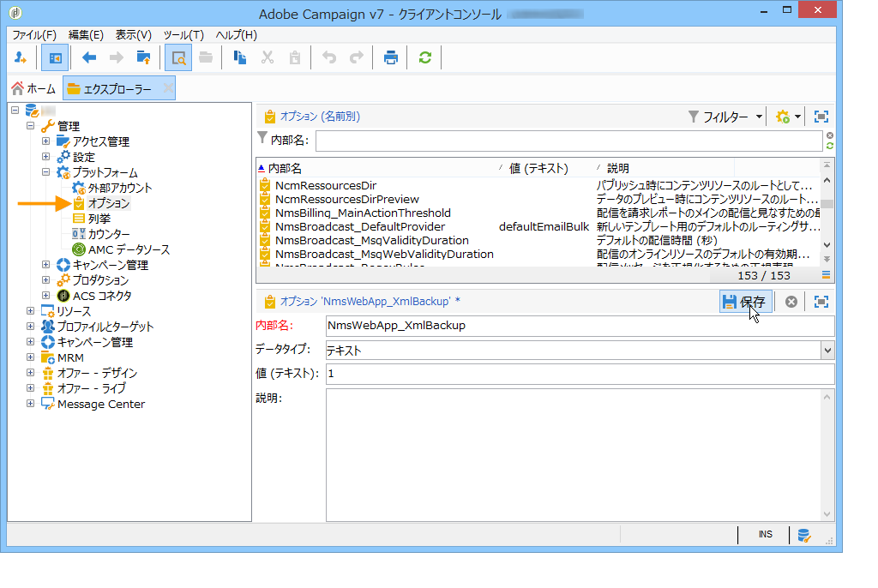Screen dimensions: 878x588
Task: Select the AMC データソース tree item
Action: click(129, 249)
